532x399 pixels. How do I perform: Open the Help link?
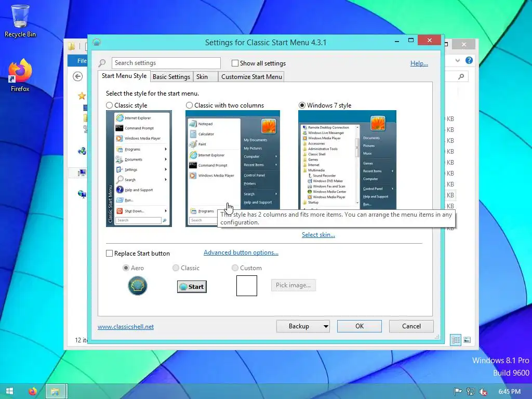pyautogui.click(x=419, y=63)
